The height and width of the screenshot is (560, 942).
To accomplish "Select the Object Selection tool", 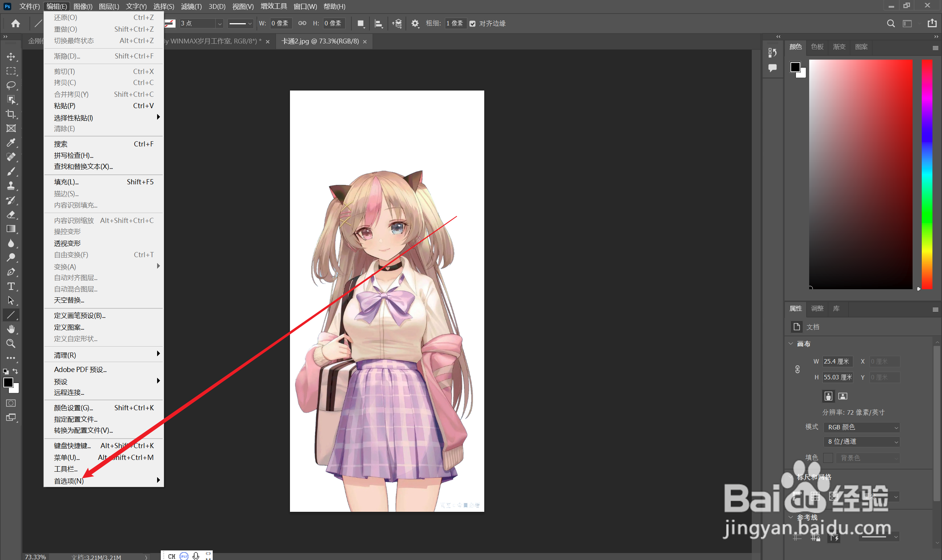I will point(11,100).
